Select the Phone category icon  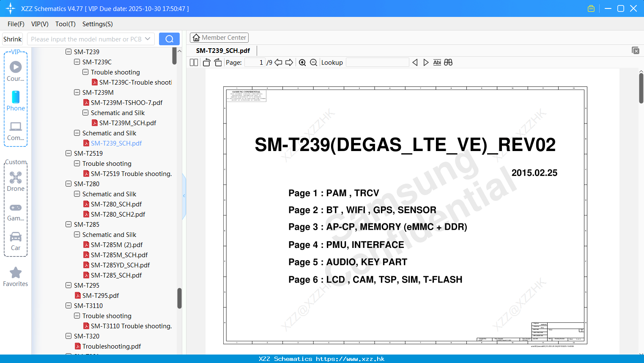[16, 97]
